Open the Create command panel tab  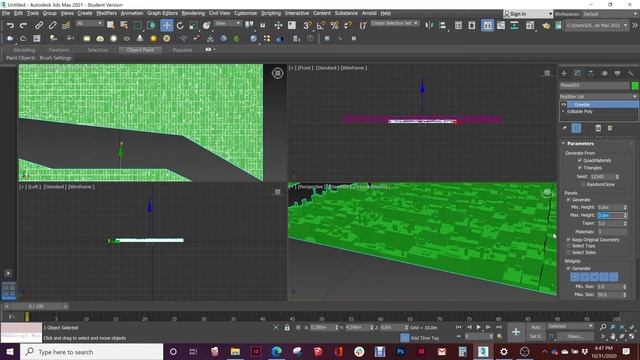(564, 73)
